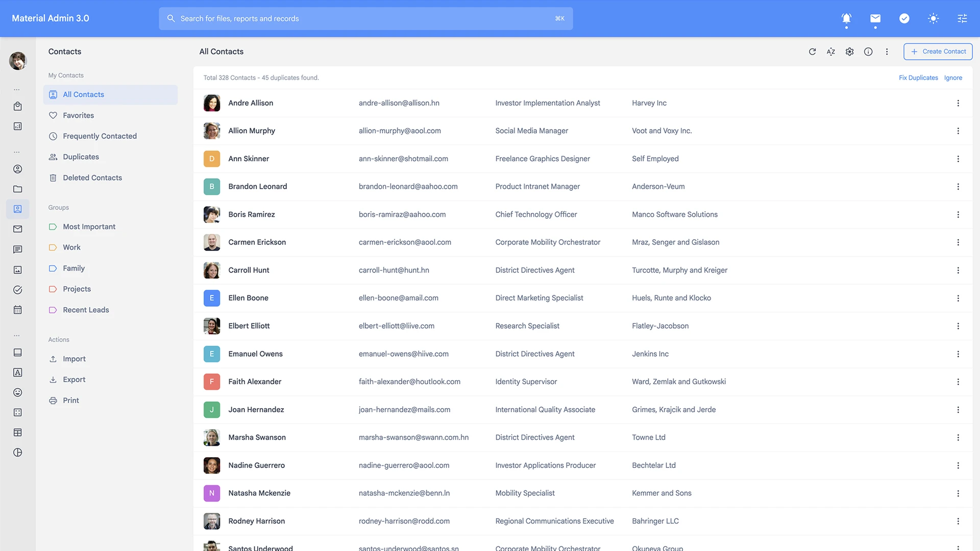Open row options for Brandon Leonard
Screen dimensions: 980x551
click(958, 187)
